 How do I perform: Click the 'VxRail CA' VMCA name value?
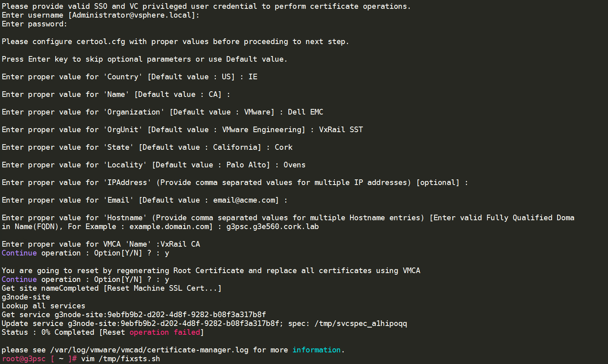pos(180,244)
